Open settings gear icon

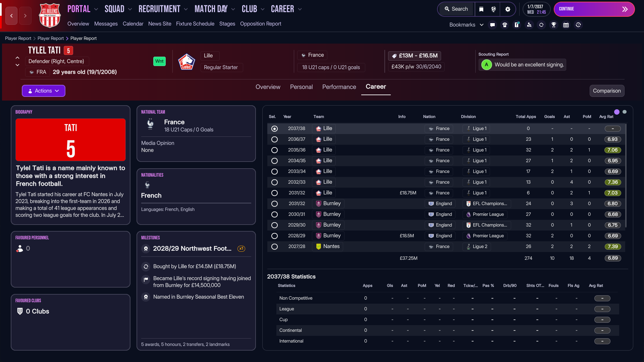[508, 9]
